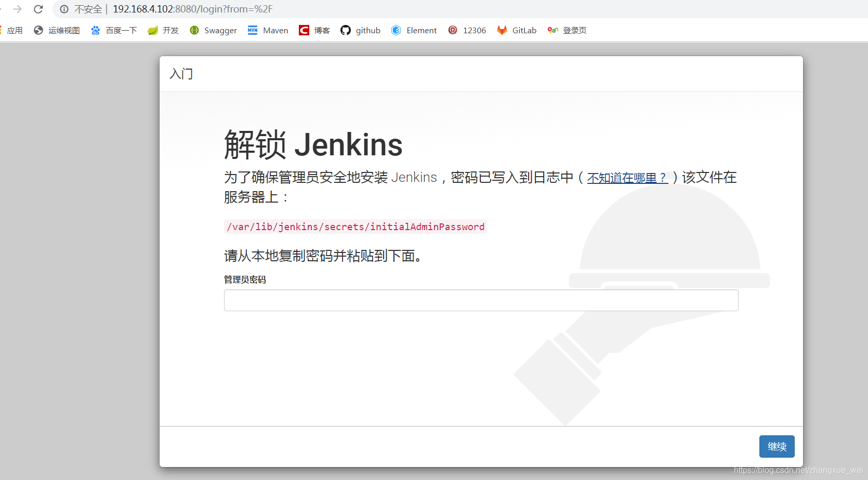The width and height of the screenshot is (868, 480).
Task: Click the 运维视图 bookmark label
Action: pyautogui.click(x=64, y=31)
